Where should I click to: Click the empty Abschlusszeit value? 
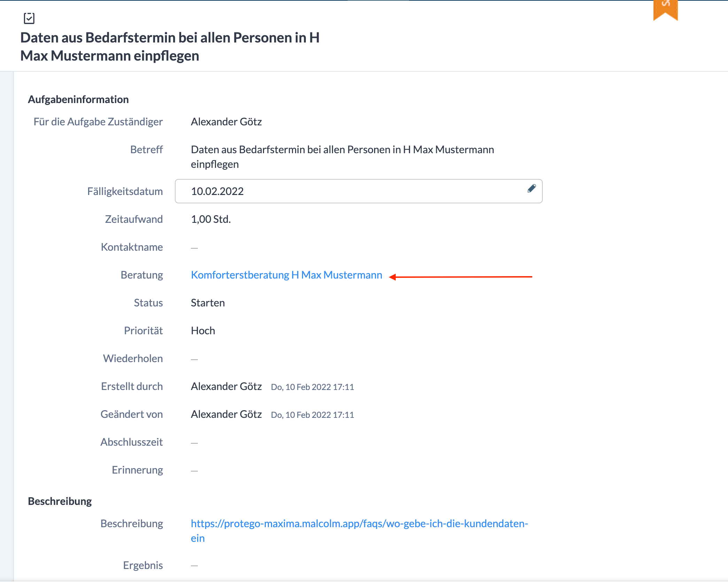coord(194,443)
